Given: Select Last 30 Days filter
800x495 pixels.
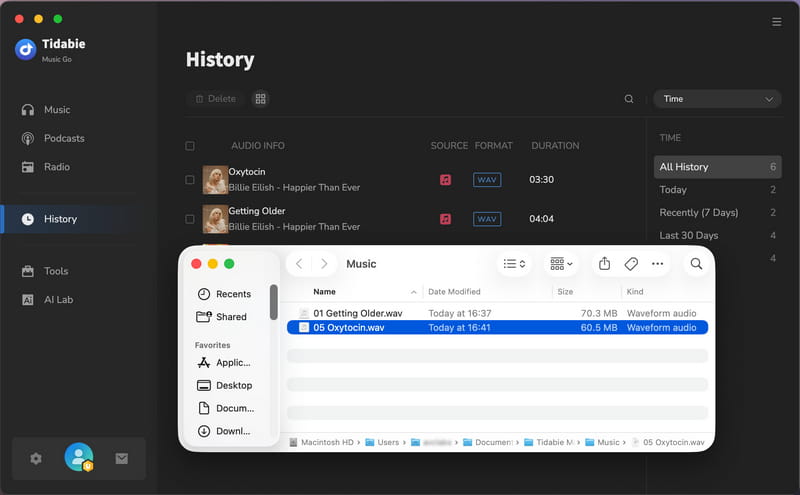Looking at the screenshot, I should pyautogui.click(x=717, y=235).
